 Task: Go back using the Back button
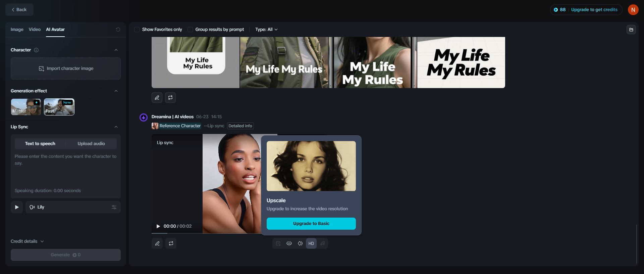coord(19,10)
